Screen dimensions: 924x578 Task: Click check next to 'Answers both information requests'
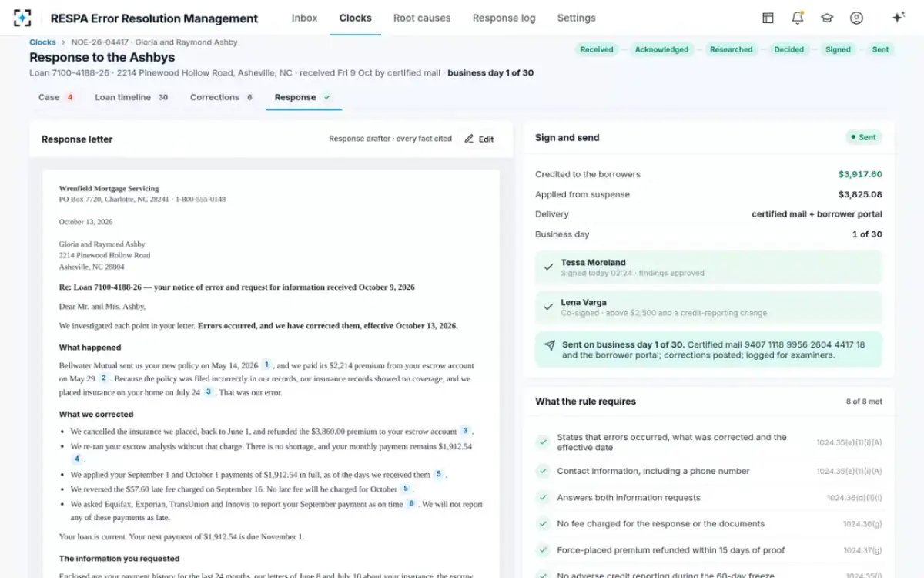tap(543, 498)
